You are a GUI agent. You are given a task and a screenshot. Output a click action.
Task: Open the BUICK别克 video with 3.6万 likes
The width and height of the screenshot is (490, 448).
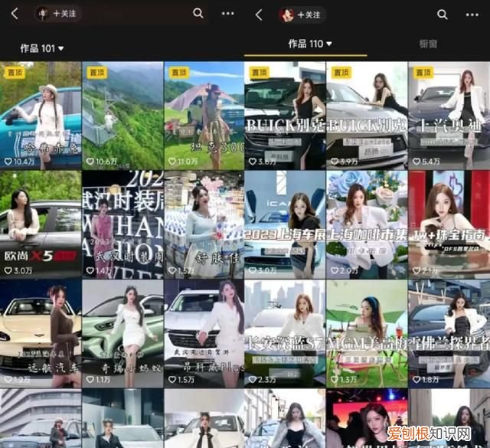point(285,116)
